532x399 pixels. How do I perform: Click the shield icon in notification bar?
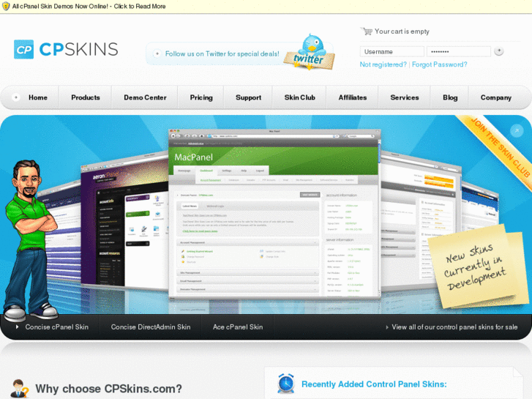[x=6, y=6]
